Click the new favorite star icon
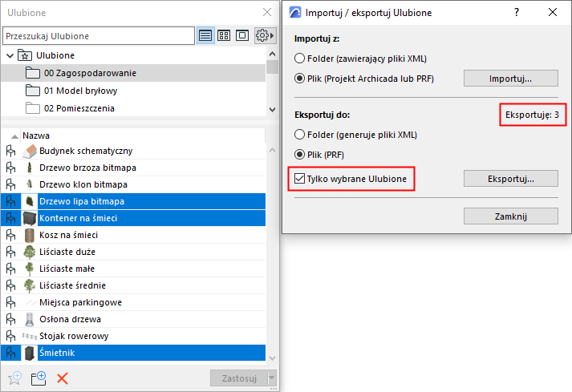The width and height of the screenshot is (572, 392). 14,378
